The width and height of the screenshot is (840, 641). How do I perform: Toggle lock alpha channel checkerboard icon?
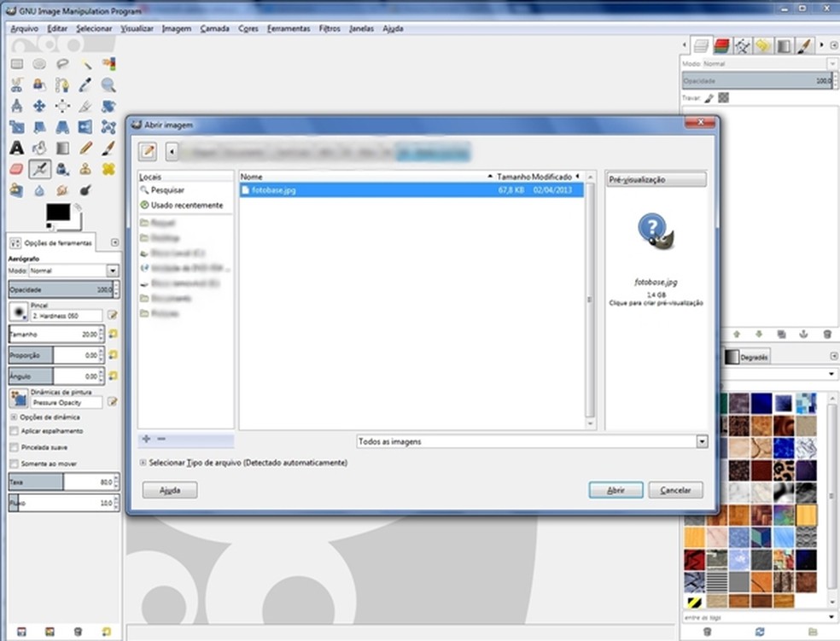[x=723, y=97]
